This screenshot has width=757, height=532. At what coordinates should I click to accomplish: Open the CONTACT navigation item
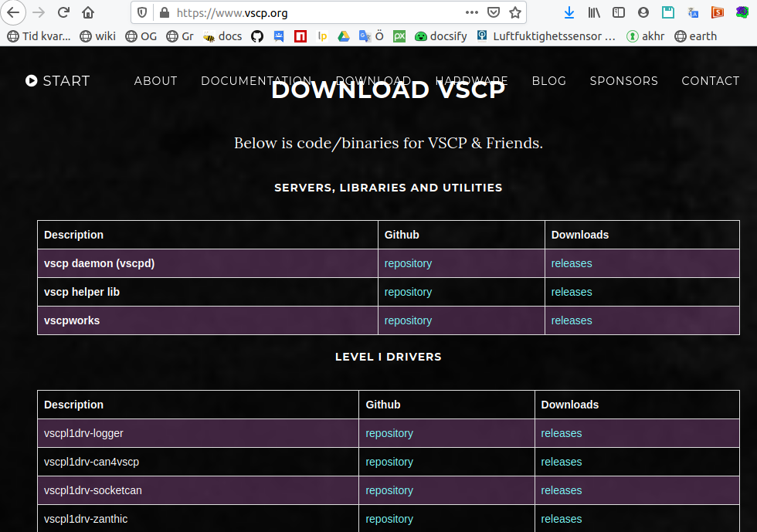710,80
